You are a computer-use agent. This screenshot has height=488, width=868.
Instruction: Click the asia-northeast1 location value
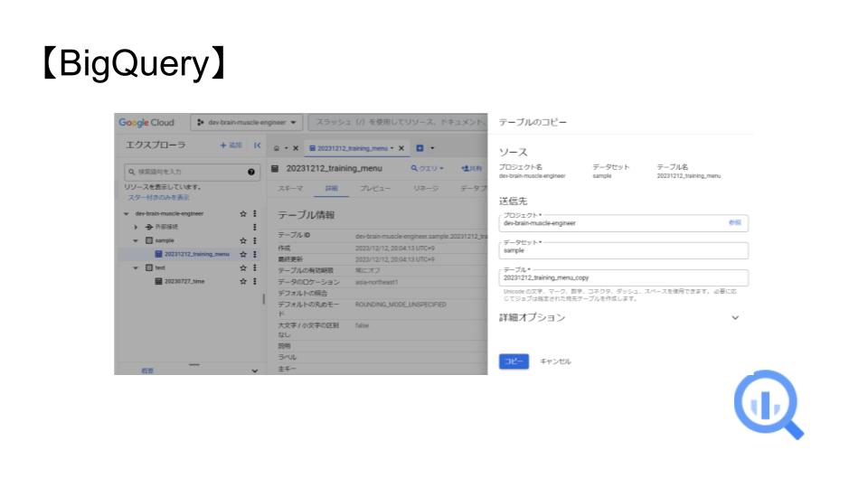tap(376, 282)
